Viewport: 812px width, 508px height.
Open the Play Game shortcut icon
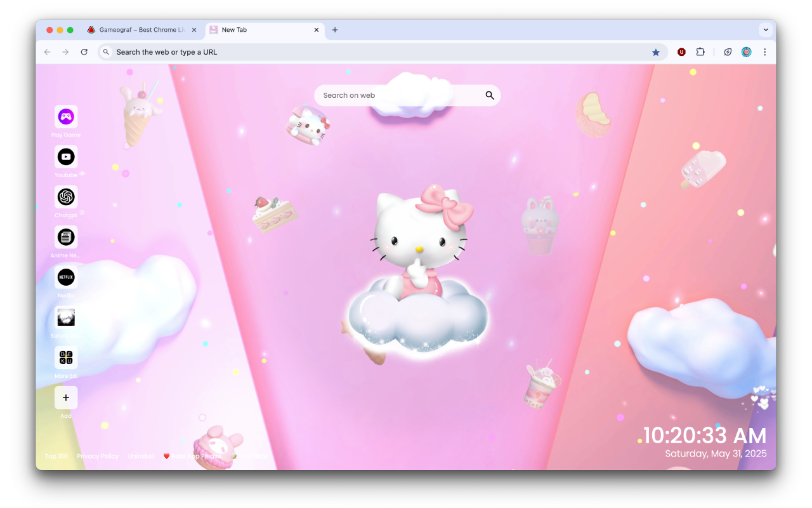(66, 117)
